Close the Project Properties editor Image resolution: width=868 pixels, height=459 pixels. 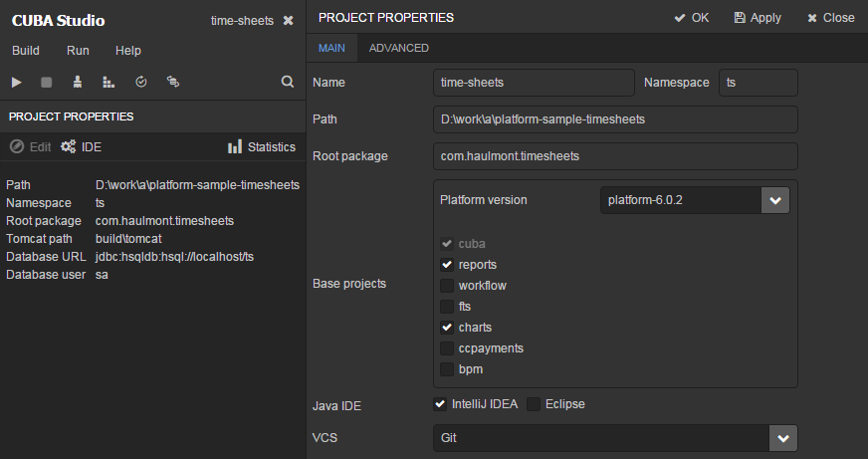point(831,18)
